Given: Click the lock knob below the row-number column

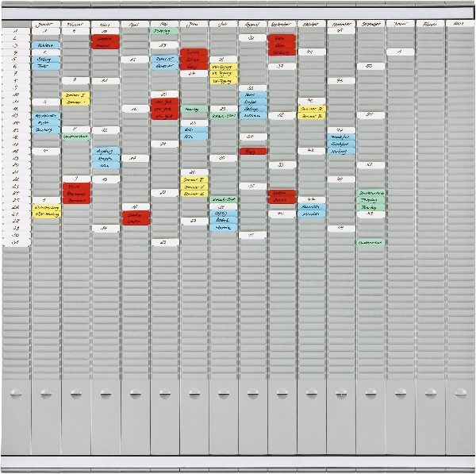Looking at the screenshot, I should 17,392.
